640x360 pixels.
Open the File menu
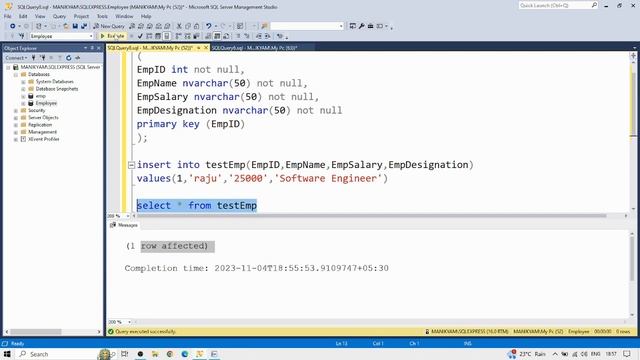[x=7, y=16]
